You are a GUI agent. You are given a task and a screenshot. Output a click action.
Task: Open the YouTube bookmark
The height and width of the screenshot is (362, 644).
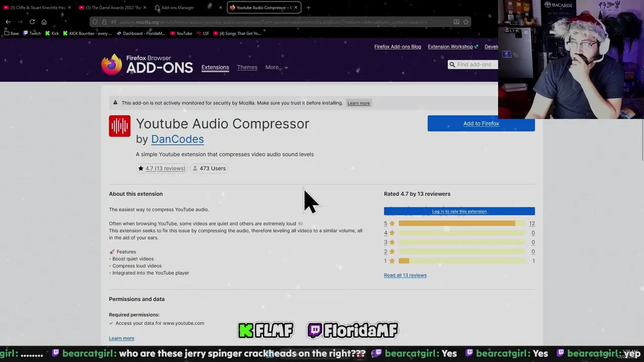(181, 33)
